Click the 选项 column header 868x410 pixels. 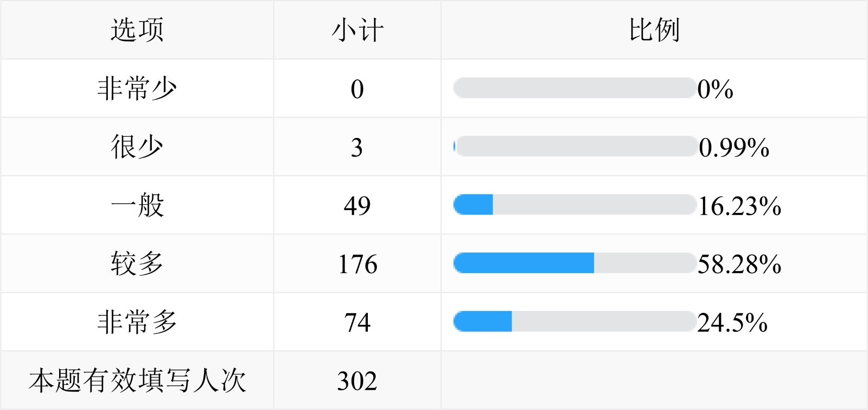click(137, 30)
